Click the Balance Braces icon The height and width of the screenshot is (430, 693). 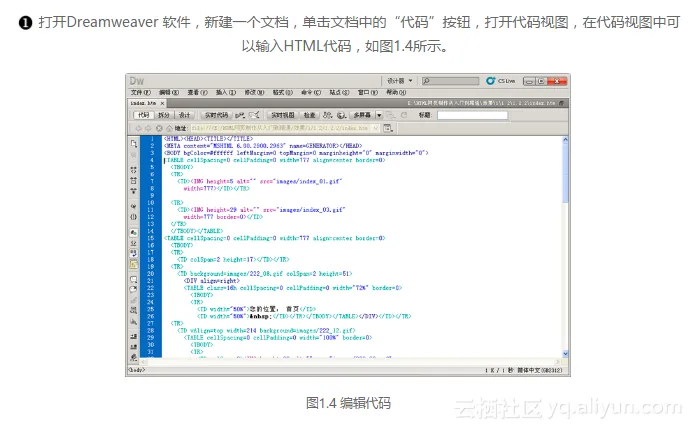coord(134,217)
